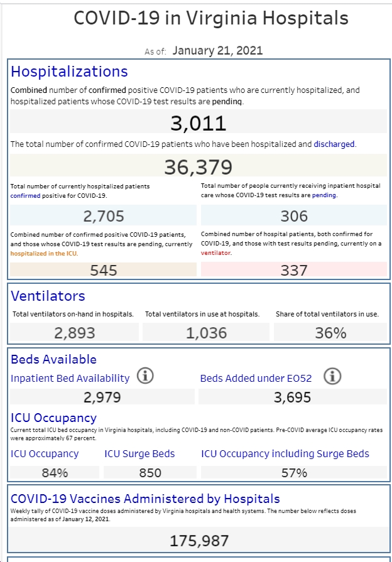
Task: Open the blue 'discharged' link
Action: [x=334, y=144]
